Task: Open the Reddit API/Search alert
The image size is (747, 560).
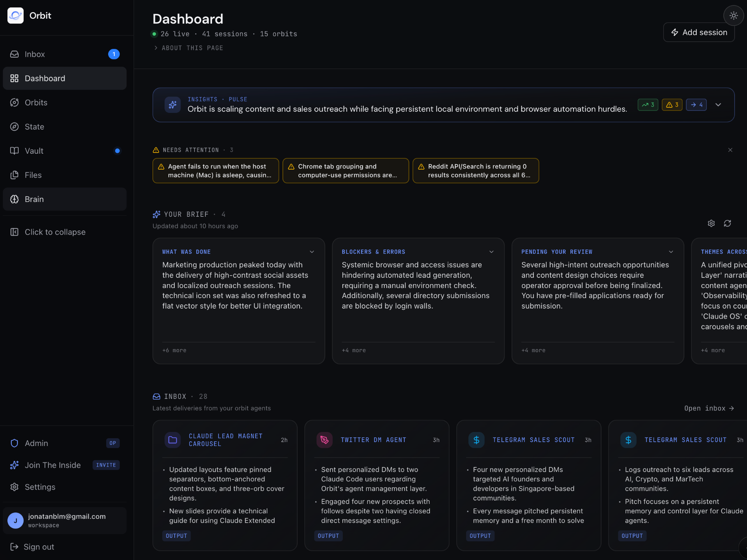Action: tap(475, 170)
